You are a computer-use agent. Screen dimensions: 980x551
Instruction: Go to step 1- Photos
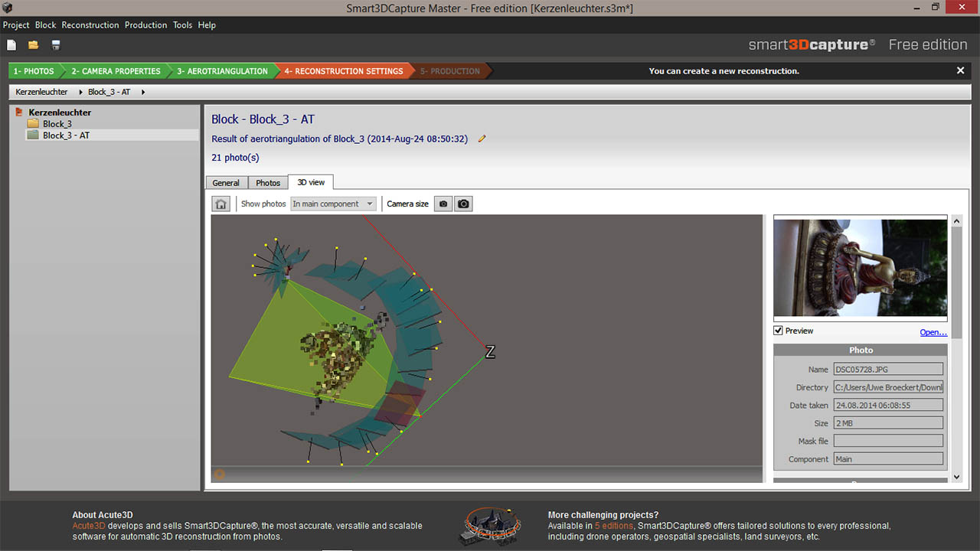click(x=34, y=71)
